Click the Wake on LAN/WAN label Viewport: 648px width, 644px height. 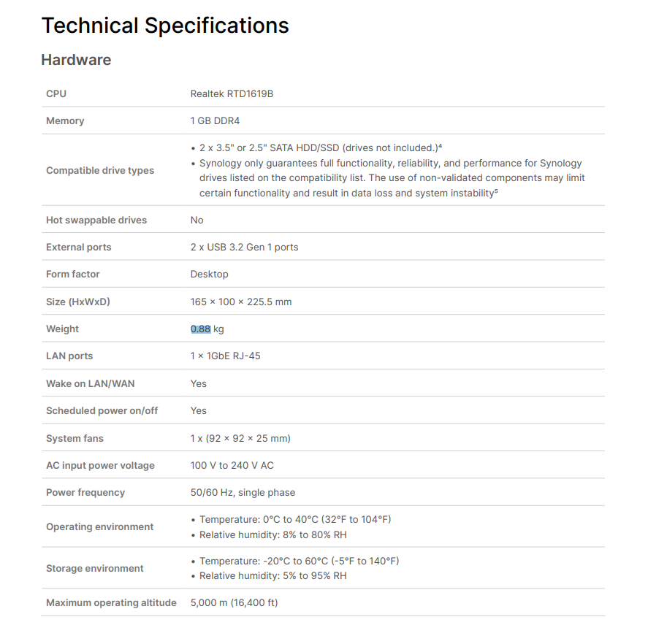coord(91,383)
